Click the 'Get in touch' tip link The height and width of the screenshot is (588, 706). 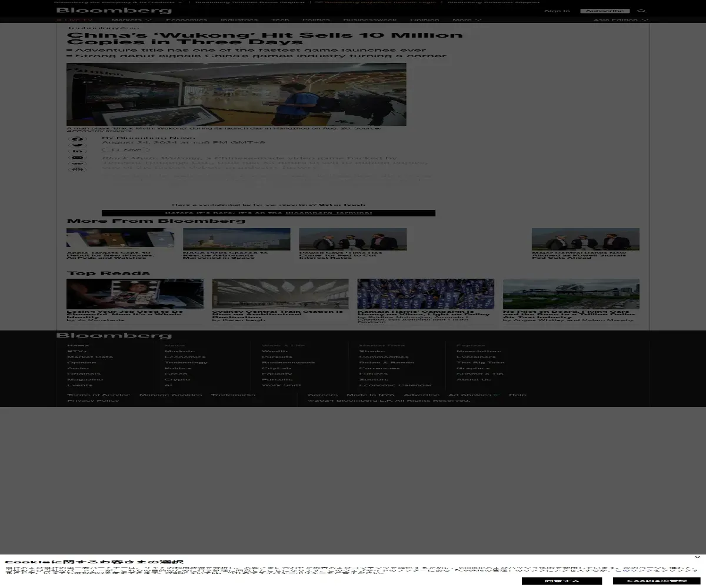click(342, 205)
